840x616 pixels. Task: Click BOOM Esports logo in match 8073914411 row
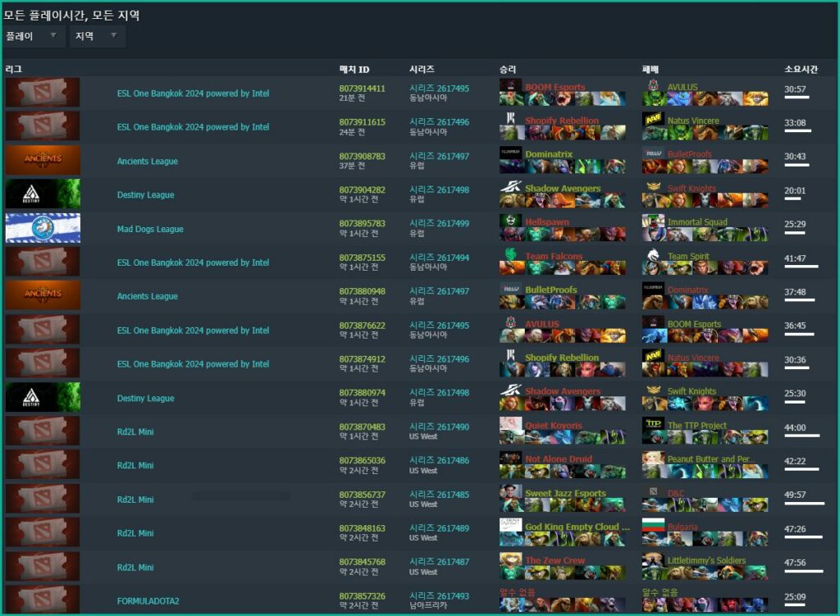click(510, 85)
